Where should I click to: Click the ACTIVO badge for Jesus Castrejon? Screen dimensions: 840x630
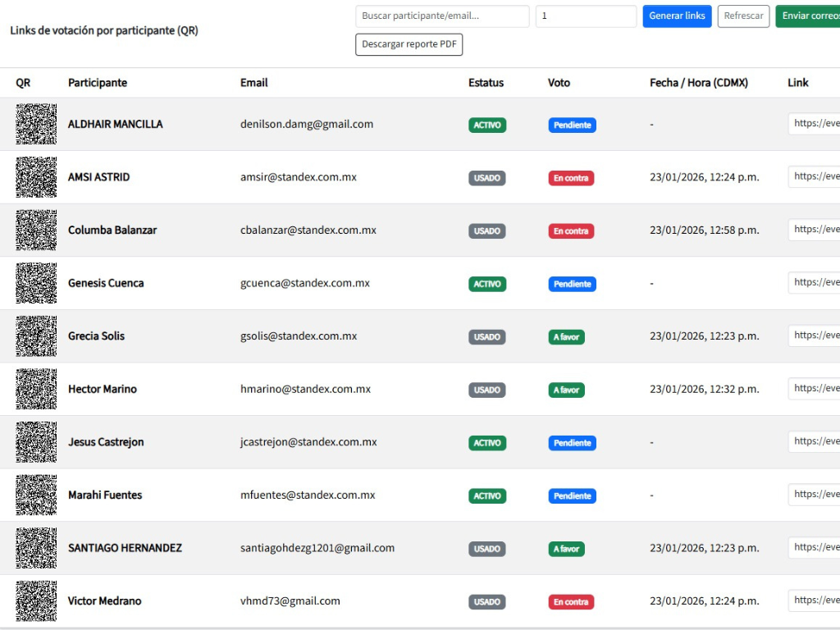tap(487, 443)
